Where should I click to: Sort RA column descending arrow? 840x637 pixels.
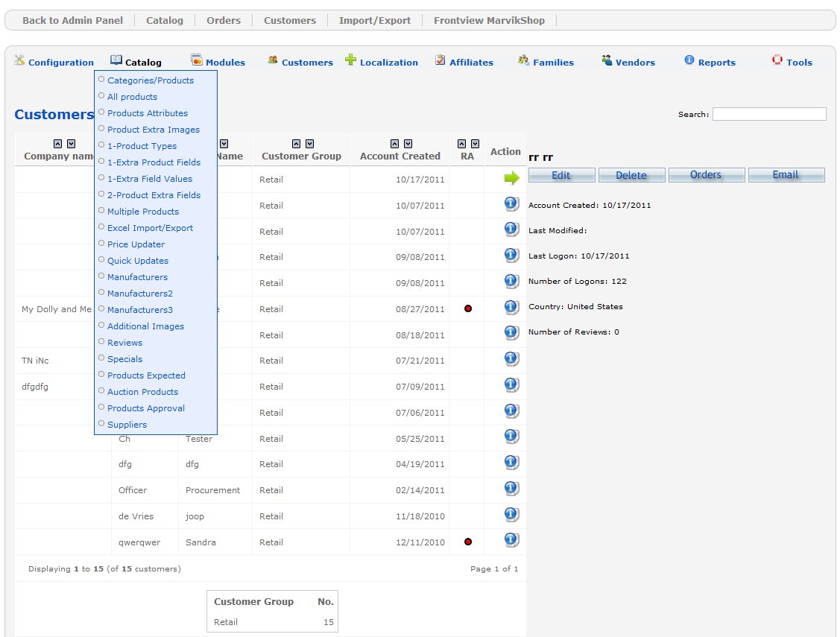(x=476, y=144)
